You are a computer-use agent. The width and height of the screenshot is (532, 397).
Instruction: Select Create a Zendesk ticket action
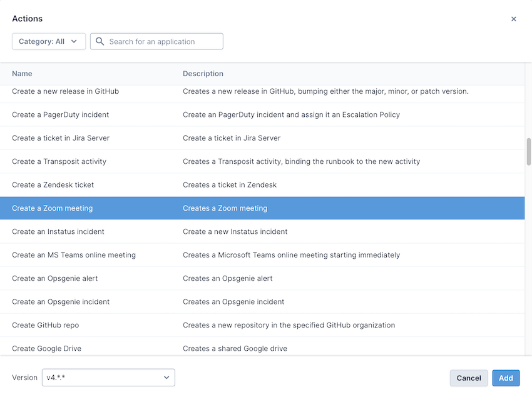[x=53, y=185]
